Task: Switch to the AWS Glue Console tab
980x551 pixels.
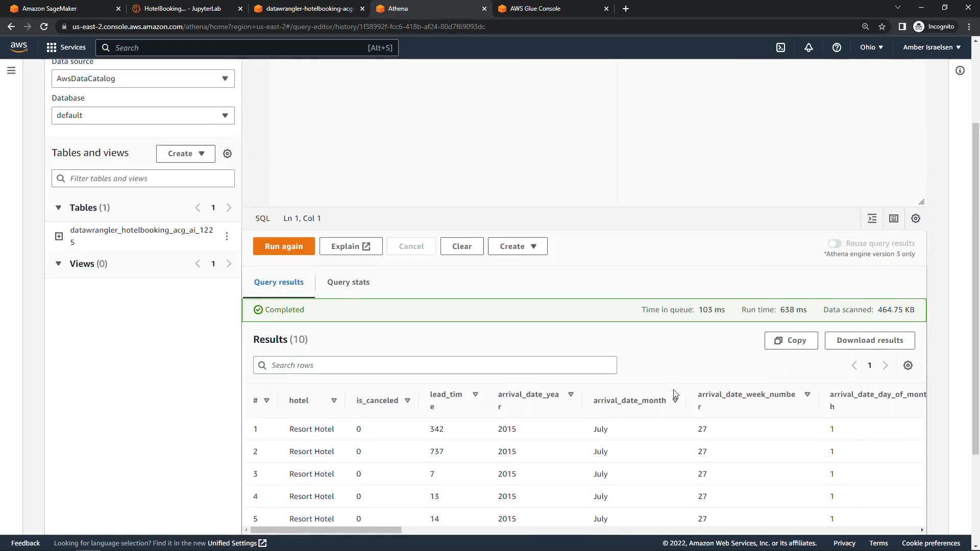Action: [535, 9]
